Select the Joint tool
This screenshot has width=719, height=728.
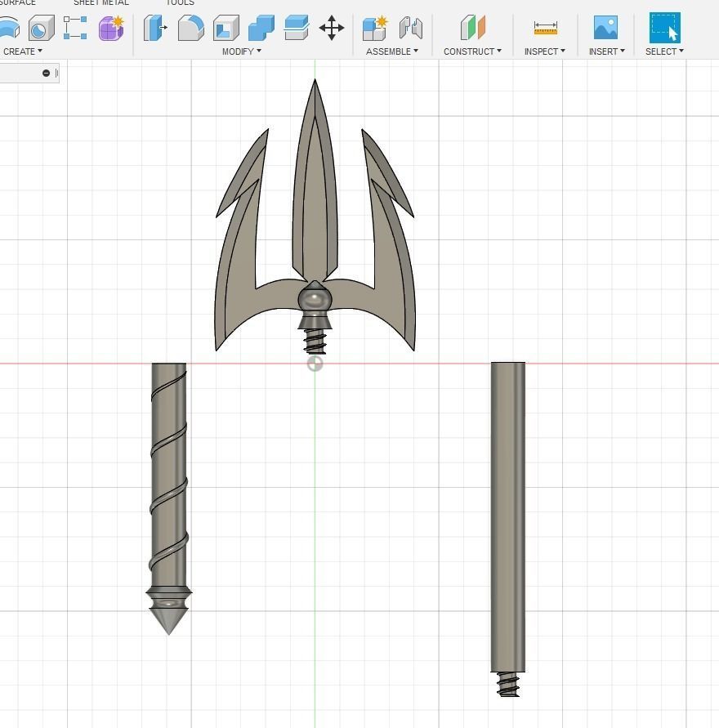[x=411, y=28]
